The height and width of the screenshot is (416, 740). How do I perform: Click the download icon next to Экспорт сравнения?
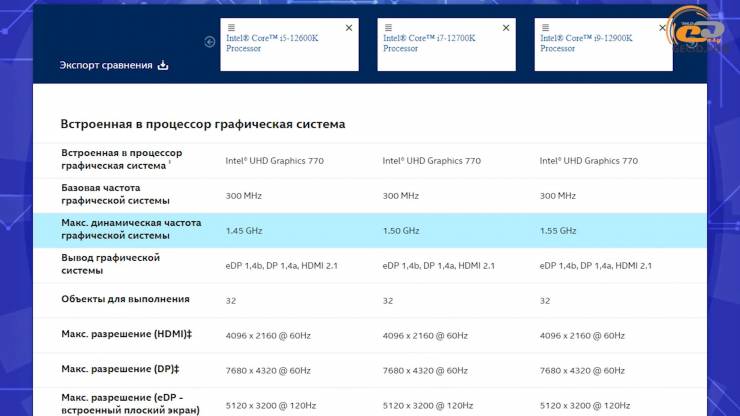(163, 65)
